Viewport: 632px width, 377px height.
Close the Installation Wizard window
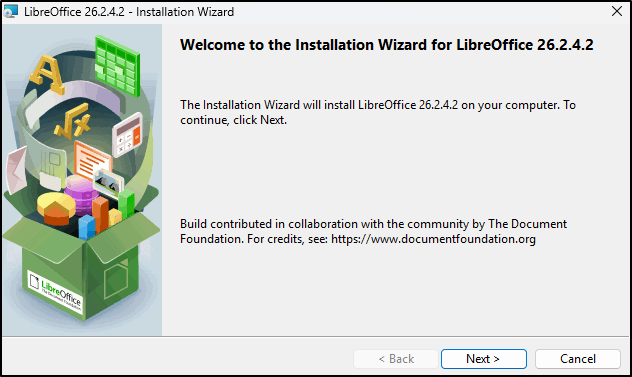click(617, 11)
